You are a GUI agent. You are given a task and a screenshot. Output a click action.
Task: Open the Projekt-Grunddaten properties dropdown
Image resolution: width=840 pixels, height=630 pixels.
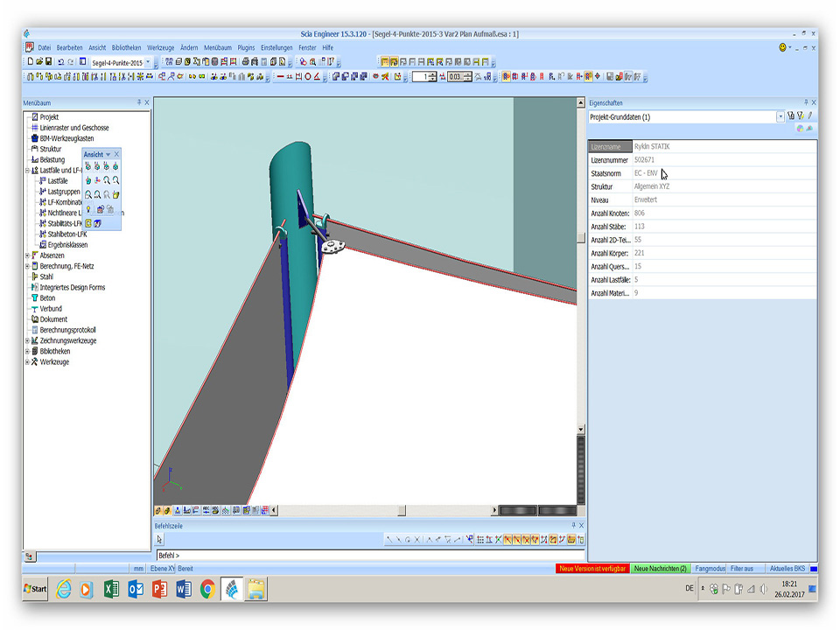pos(780,117)
